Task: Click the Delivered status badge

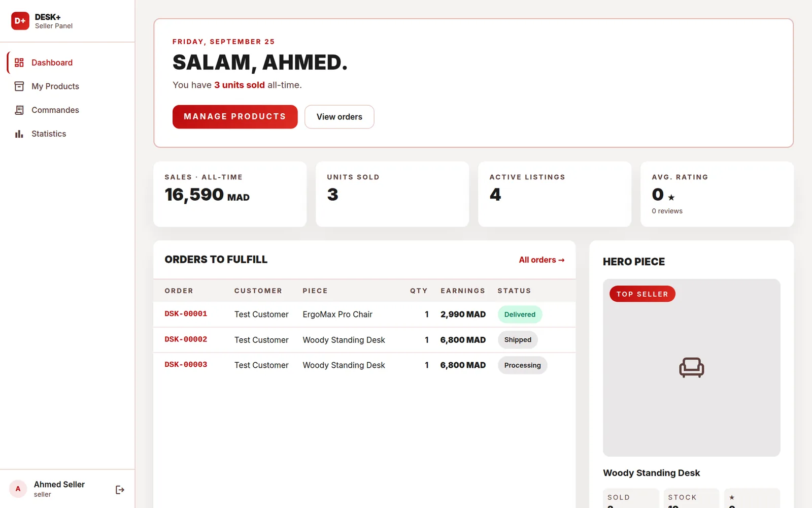Action: [x=520, y=314]
